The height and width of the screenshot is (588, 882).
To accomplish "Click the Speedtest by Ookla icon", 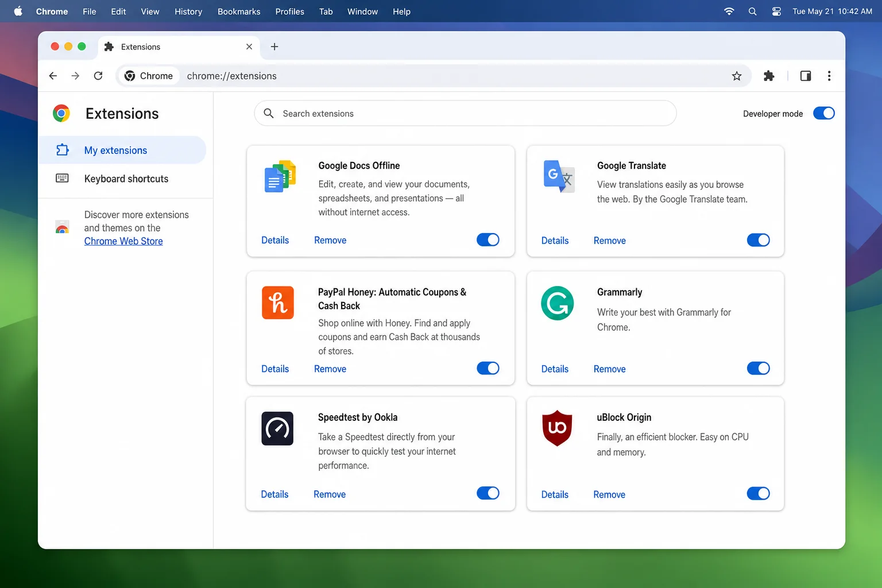I will [x=277, y=428].
